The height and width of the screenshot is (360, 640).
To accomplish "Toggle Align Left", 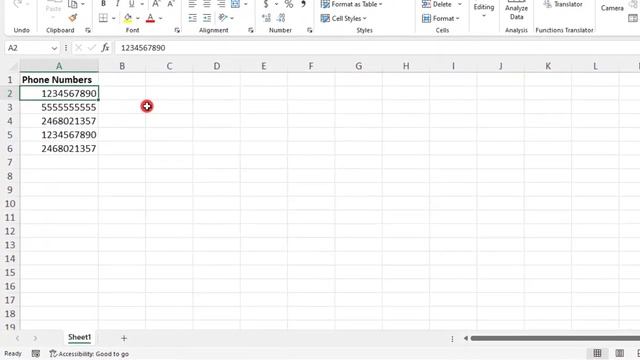I will 192,4.
